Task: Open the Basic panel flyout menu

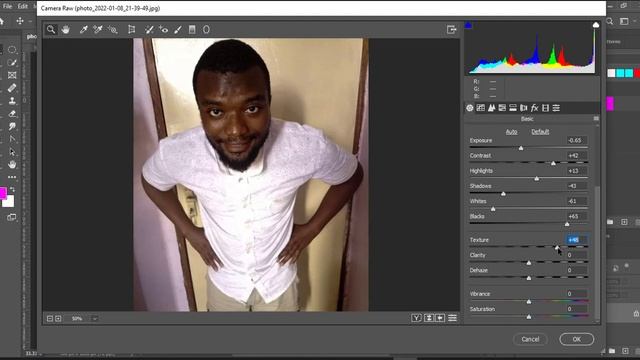Action: click(596, 118)
